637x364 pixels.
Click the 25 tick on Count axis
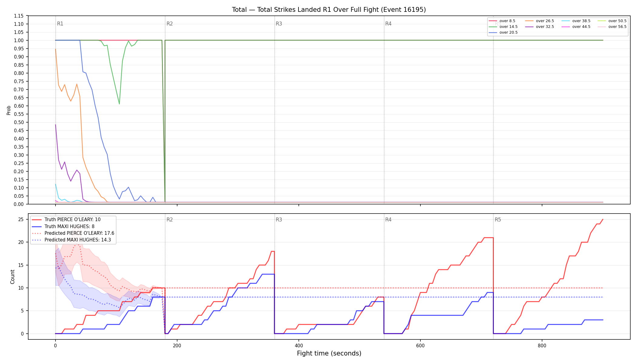[22, 219]
